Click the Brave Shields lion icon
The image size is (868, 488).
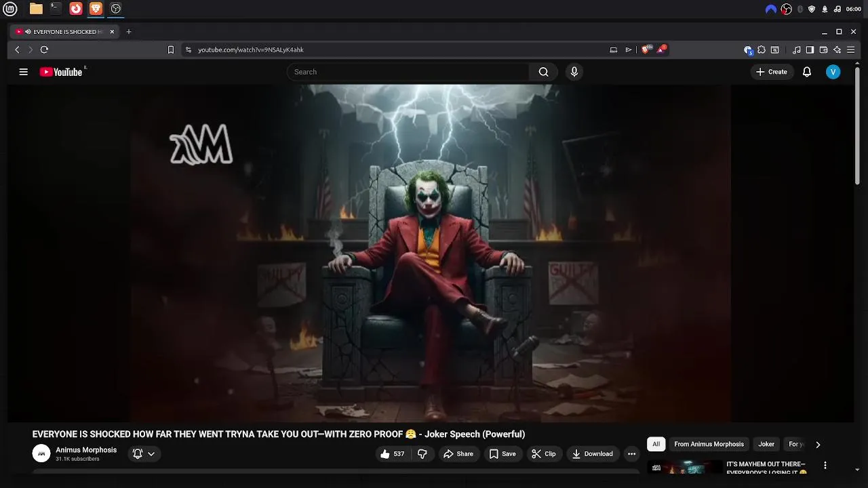[646, 49]
